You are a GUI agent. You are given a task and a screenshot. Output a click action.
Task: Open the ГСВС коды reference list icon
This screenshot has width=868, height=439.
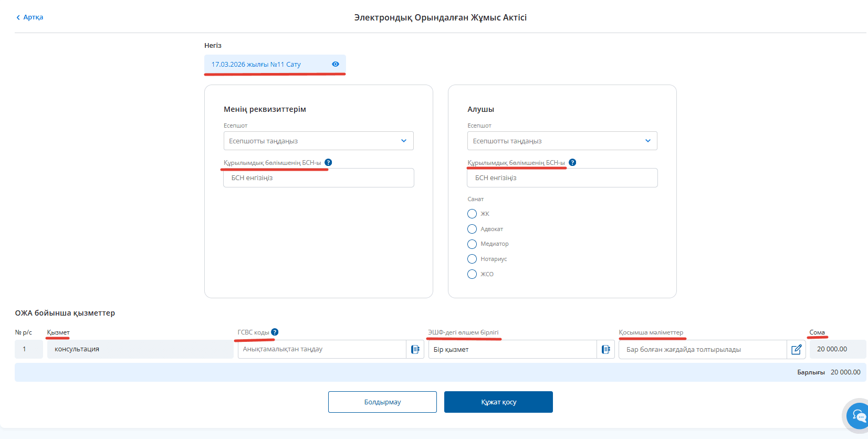coord(415,350)
